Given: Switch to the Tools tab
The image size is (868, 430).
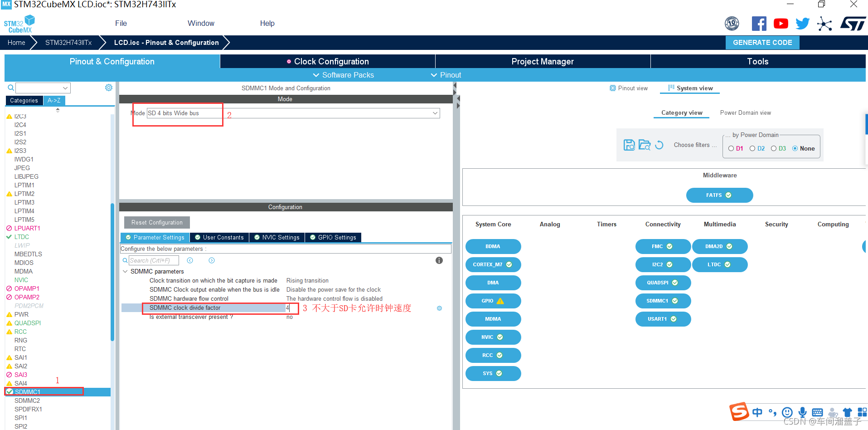Looking at the screenshot, I should [758, 61].
